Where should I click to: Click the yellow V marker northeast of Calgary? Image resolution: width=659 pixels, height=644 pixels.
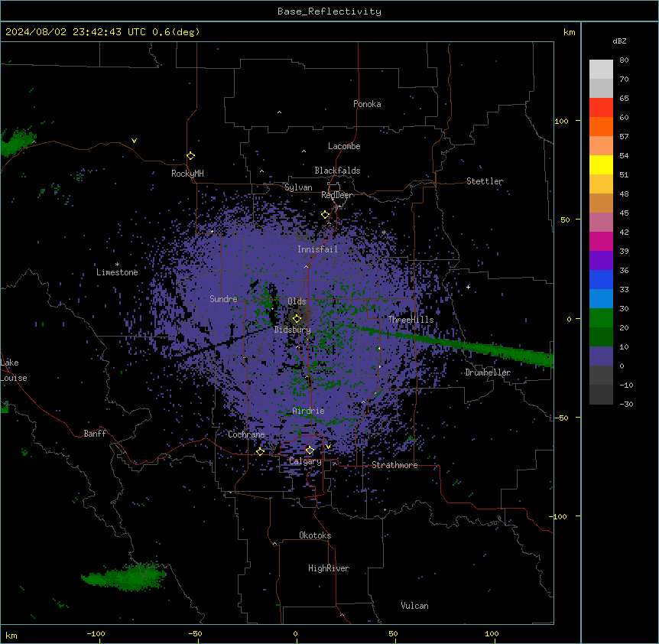tap(328, 447)
